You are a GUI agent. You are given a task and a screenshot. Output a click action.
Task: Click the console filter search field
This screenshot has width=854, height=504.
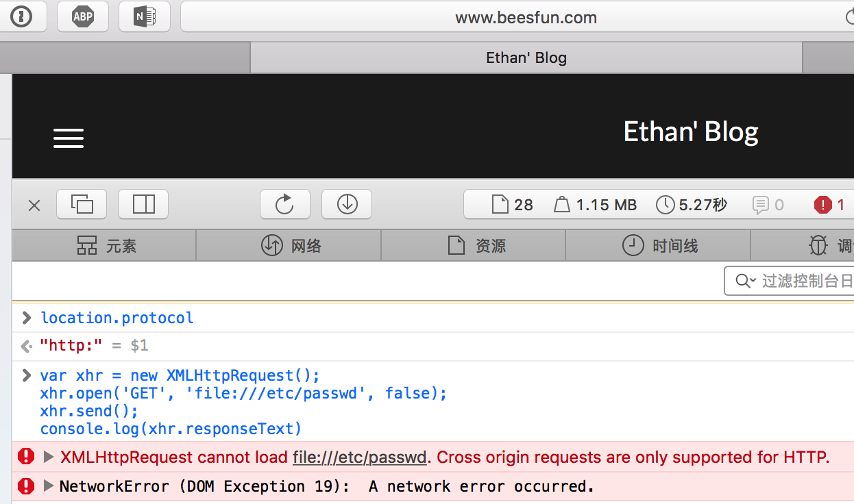click(x=789, y=281)
